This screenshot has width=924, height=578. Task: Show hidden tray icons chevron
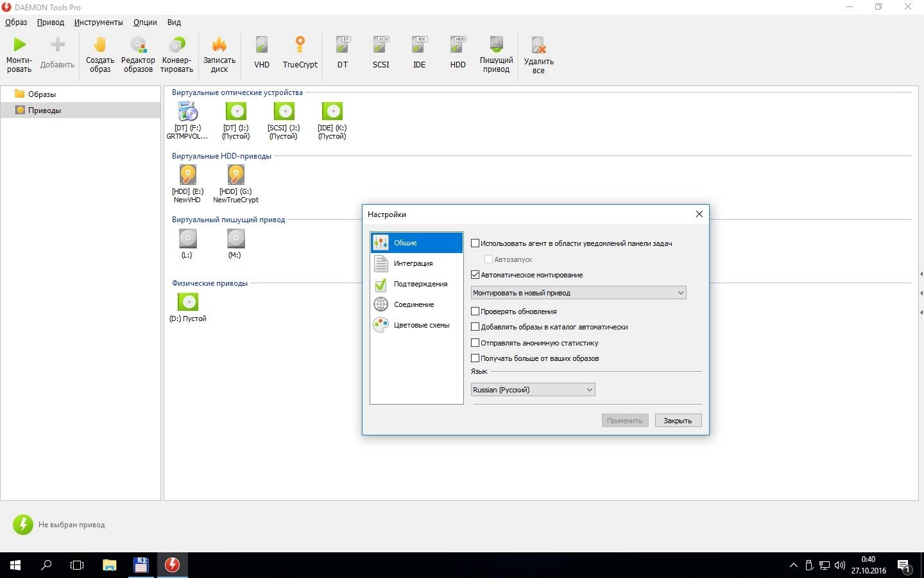pyautogui.click(x=794, y=566)
